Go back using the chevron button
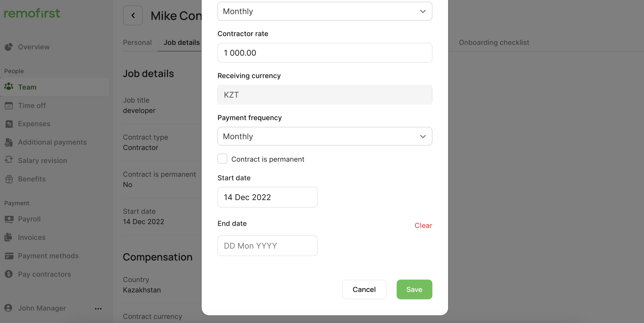Viewport: 644px width, 323px height. [x=133, y=16]
